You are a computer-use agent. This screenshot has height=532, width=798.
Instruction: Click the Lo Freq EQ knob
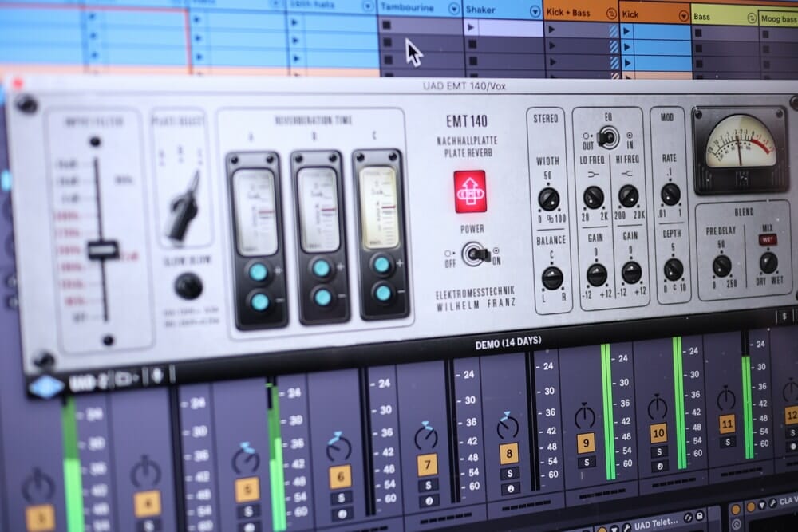coord(594,197)
